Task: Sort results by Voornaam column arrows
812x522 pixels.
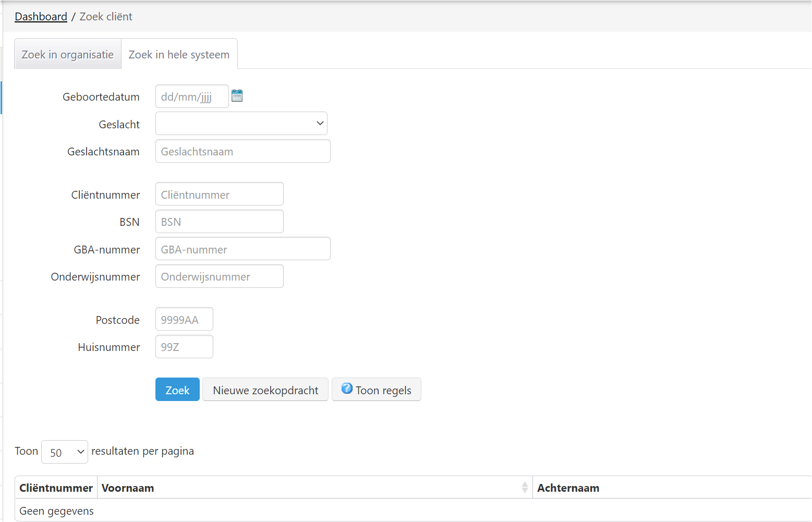Action: [524, 488]
